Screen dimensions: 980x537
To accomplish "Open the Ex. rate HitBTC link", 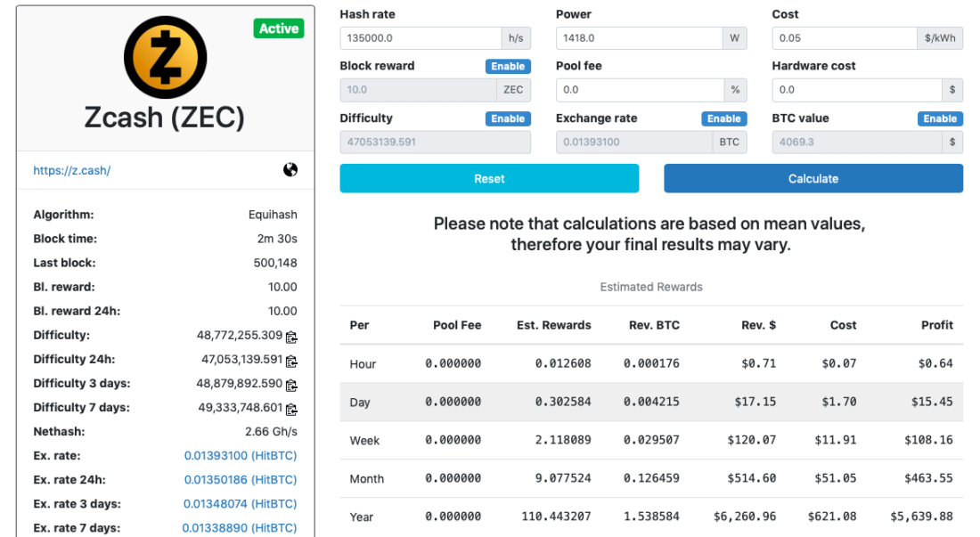I will [x=241, y=456].
